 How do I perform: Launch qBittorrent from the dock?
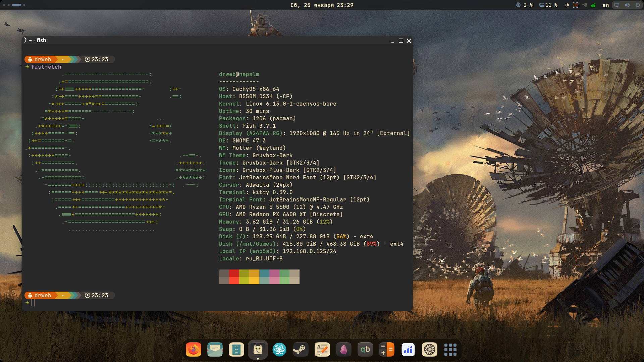365,350
